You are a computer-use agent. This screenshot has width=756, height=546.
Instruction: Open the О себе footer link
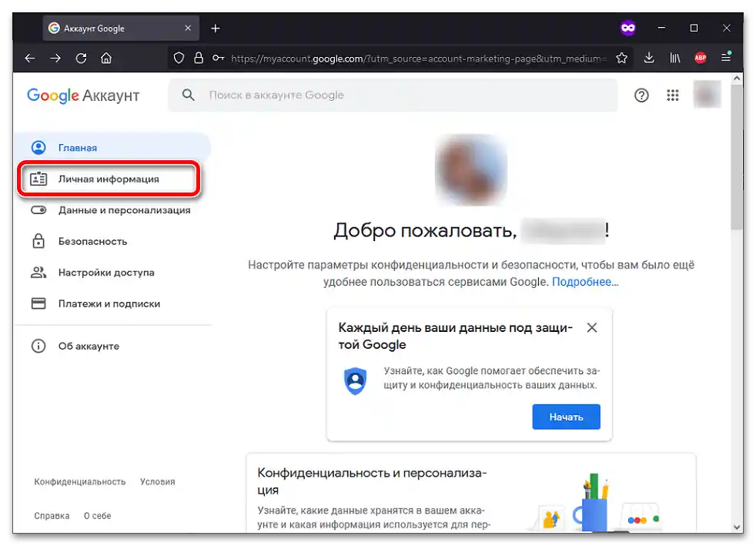point(98,516)
